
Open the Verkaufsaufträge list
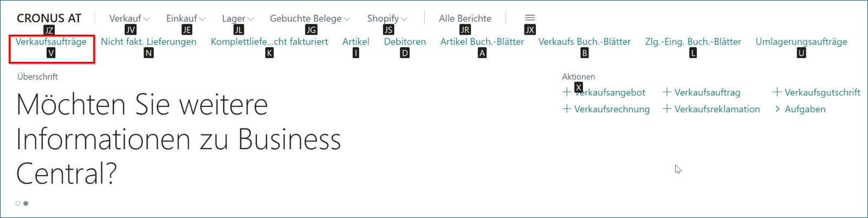coord(51,42)
